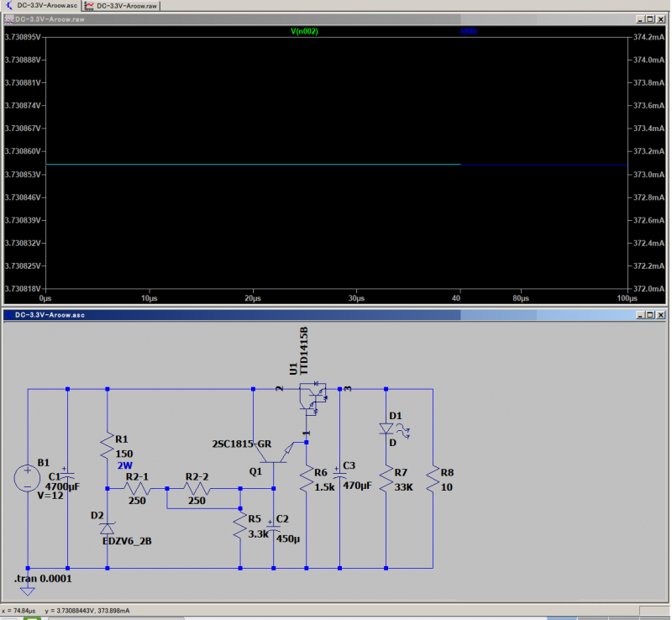Select the B1 voltage source symbol
672x620 pixels.
point(28,480)
